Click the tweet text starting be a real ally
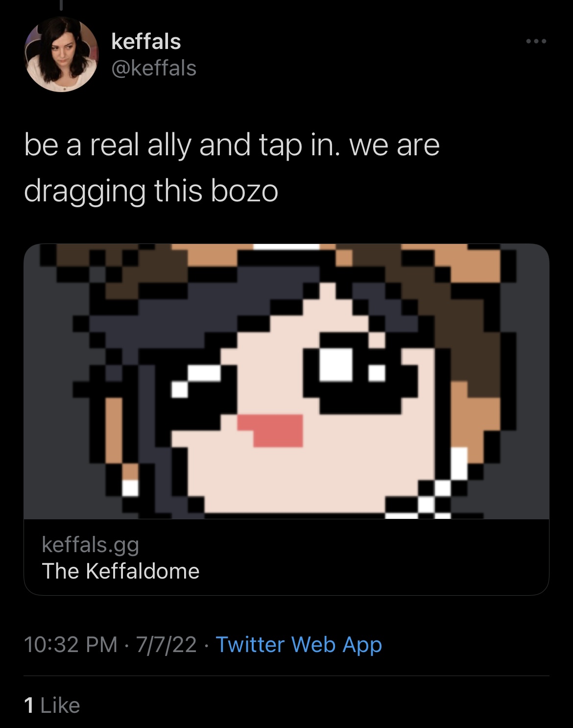 (232, 168)
